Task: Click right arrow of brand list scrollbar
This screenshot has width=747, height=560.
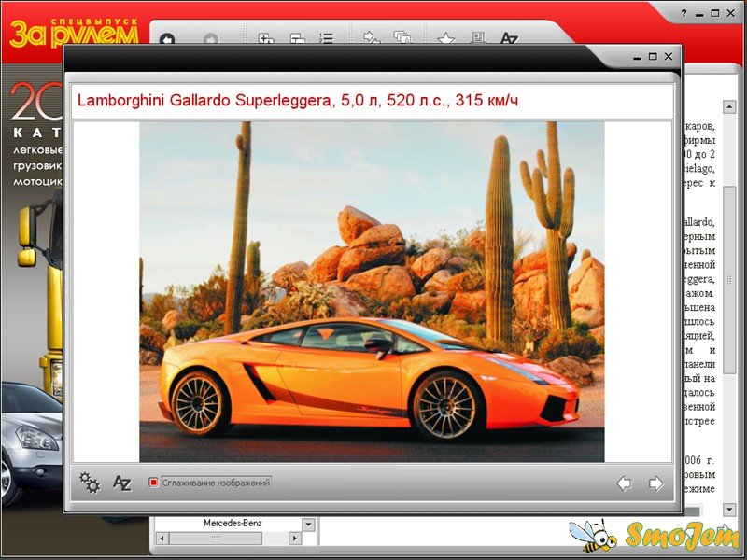Action: click(295, 539)
